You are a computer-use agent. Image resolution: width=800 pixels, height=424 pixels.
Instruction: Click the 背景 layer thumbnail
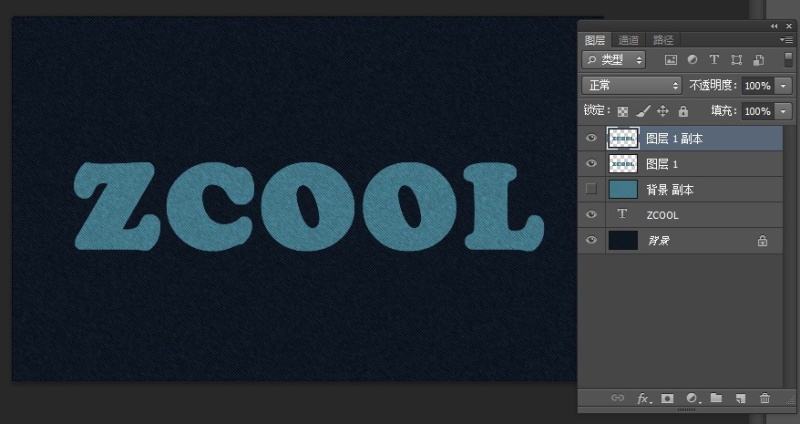(623, 241)
